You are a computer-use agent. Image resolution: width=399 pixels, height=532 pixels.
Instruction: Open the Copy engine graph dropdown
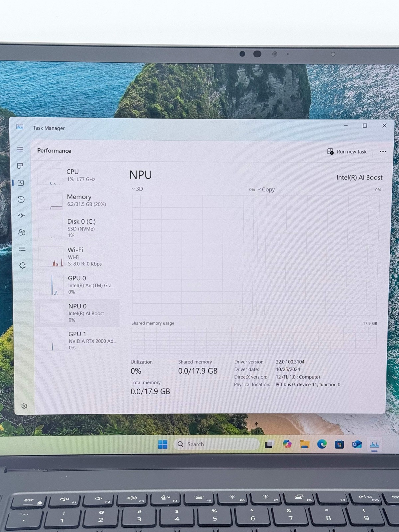tap(266, 190)
